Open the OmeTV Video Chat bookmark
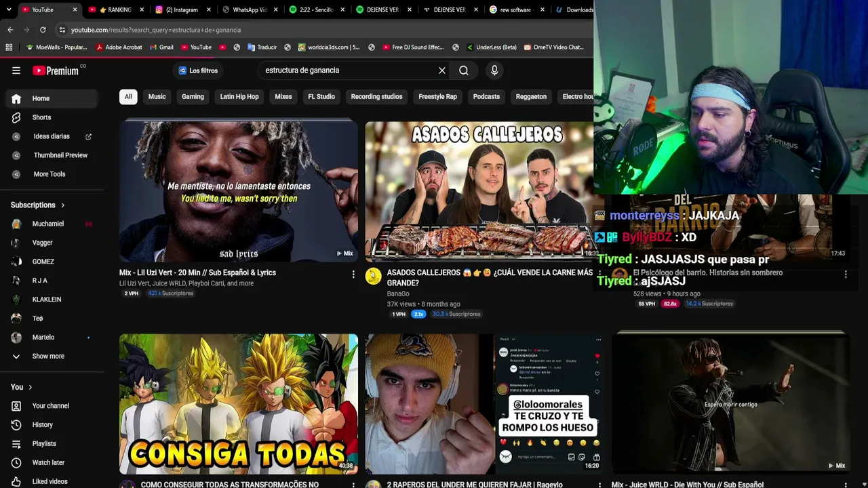 [553, 47]
